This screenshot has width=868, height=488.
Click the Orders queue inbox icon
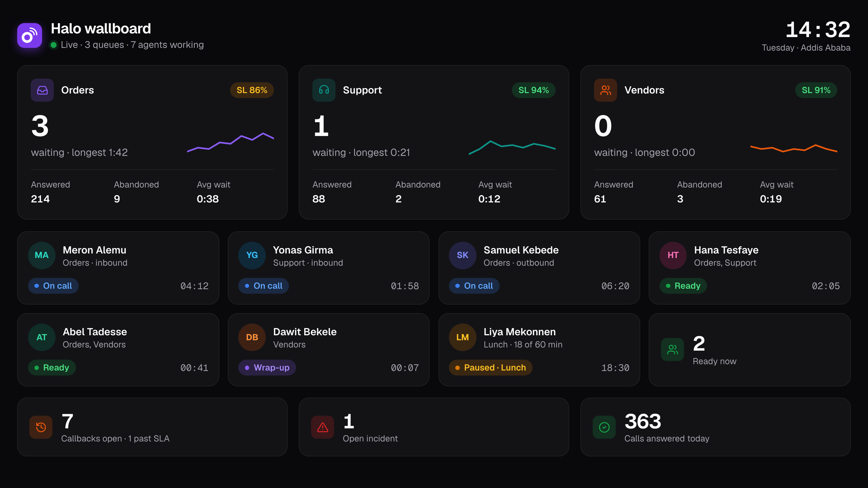42,90
